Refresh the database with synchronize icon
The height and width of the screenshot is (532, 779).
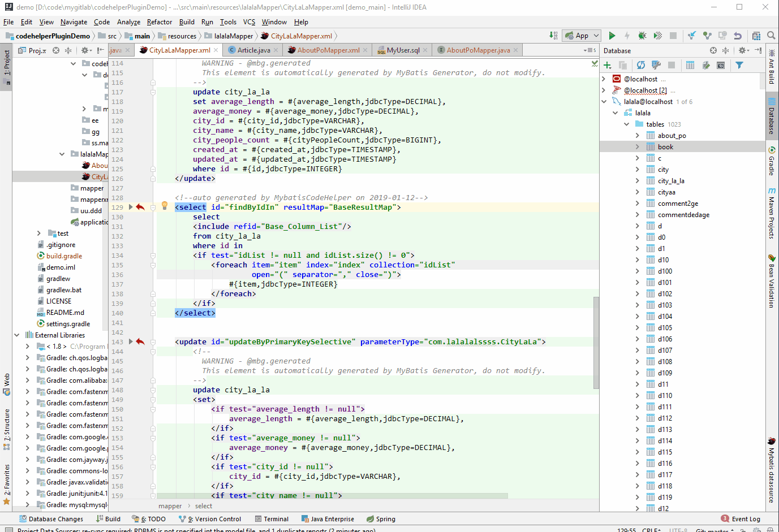tap(640, 66)
